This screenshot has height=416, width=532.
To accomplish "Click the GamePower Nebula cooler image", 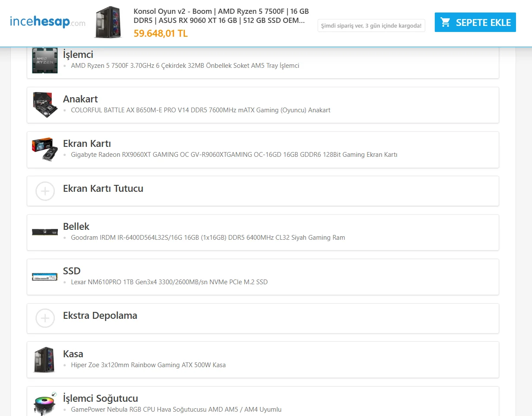I will [45, 403].
